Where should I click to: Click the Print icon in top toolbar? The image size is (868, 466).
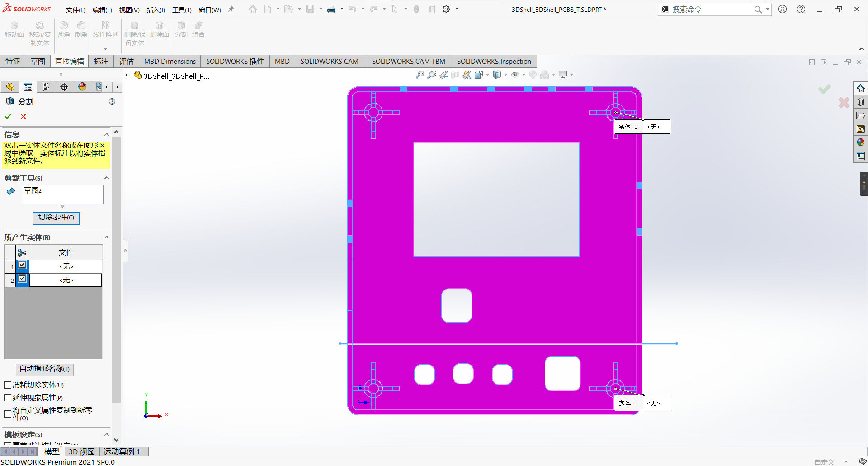pos(331,9)
